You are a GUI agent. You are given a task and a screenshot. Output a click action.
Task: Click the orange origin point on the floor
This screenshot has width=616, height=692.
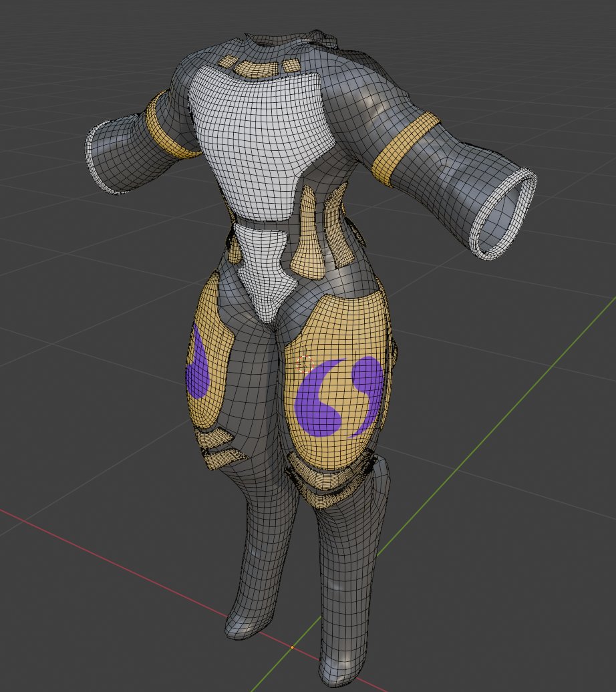[292, 647]
